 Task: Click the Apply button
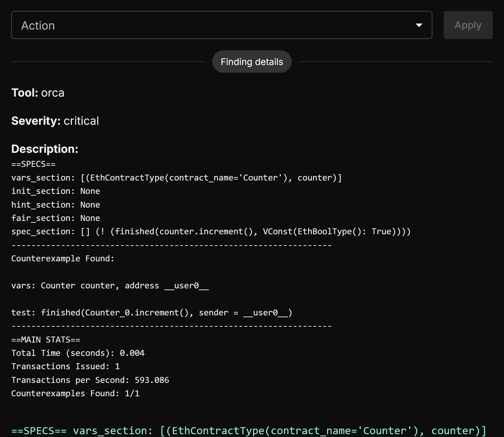pyautogui.click(x=468, y=25)
